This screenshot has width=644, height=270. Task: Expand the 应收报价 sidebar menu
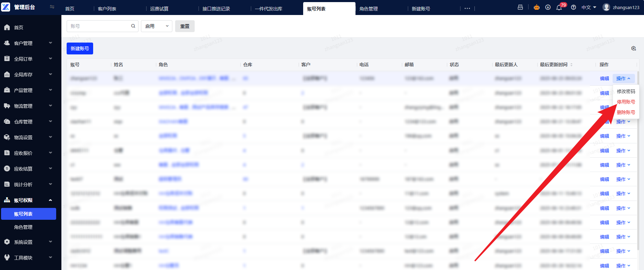51,153
